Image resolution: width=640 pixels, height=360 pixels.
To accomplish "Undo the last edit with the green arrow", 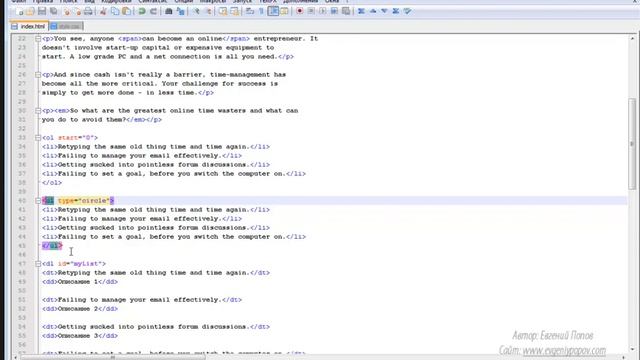I will coord(141,11).
